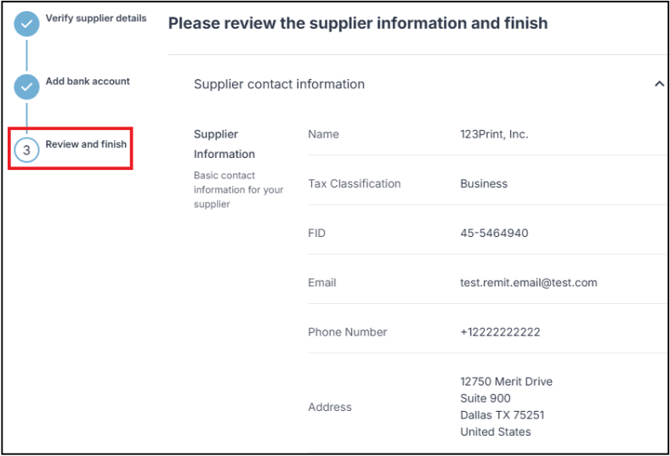Go to Verify supplier details step
This screenshot has height=456, width=670.
point(96,18)
